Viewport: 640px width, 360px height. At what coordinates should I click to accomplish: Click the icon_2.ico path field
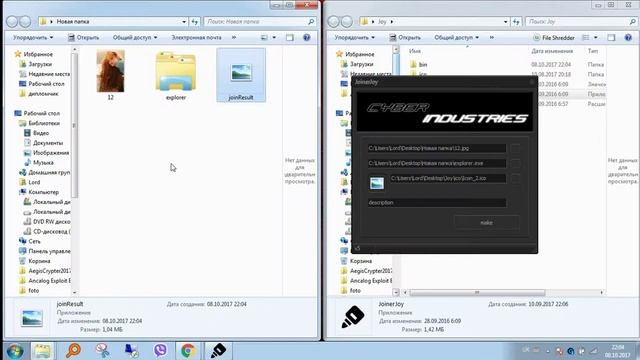pos(448,178)
